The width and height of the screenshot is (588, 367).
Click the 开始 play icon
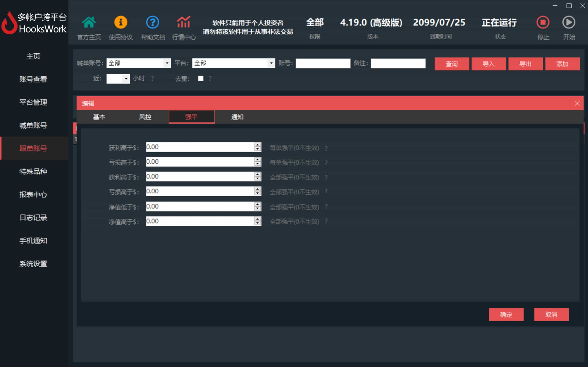click(569, 22)
